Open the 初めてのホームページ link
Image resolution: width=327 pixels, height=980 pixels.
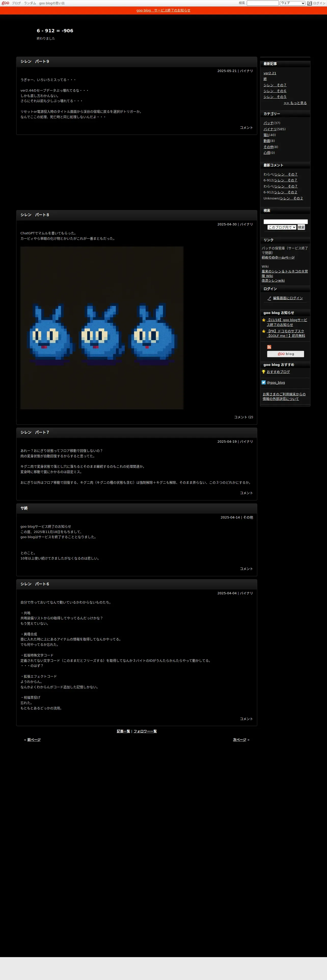tap(278, 257)
